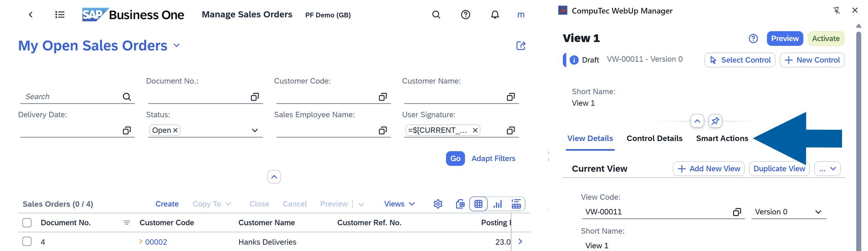The height and width of the screenshot is (251, 868).
Task: Open the navigation menu list icon
Action: click(x=60, y=15)
